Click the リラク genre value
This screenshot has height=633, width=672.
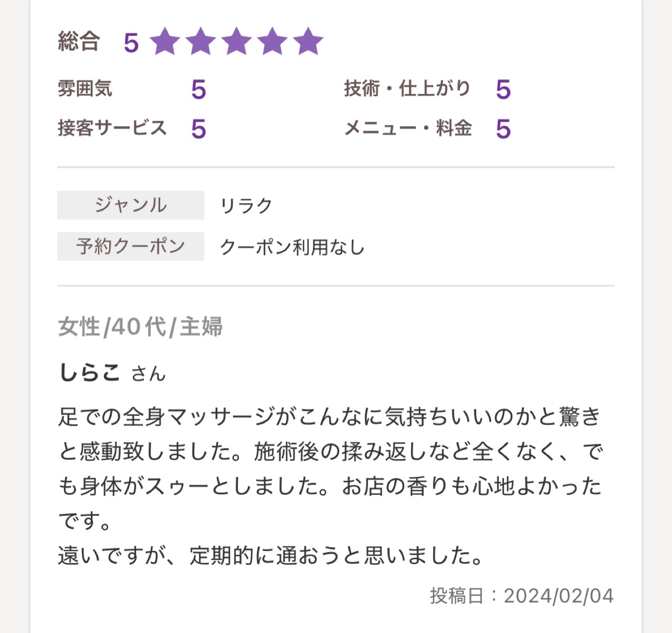click(x=246, y=205)
